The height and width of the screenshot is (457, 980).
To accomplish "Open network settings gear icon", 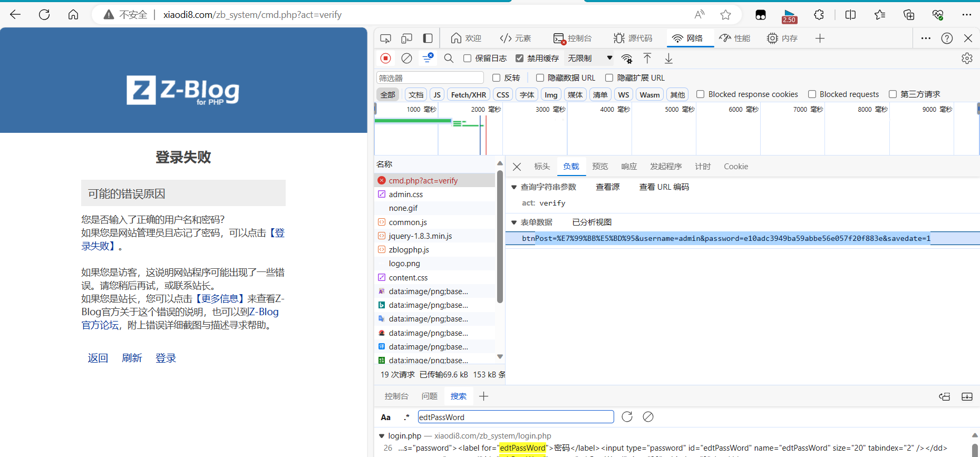I will tap(967, 59).
